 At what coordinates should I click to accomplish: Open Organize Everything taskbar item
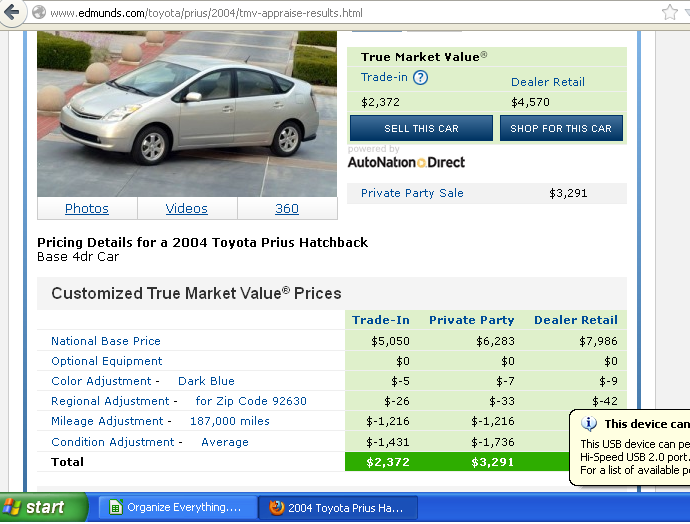177,508
